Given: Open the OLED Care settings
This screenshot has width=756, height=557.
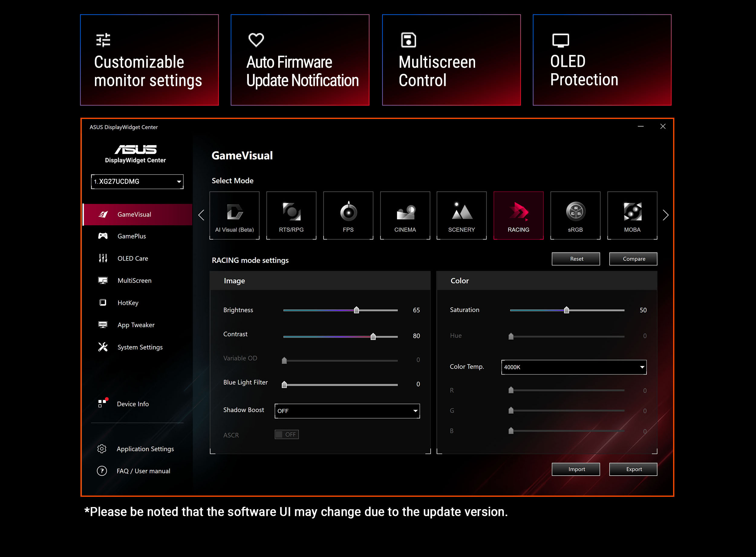Looking at the screenshot, I should pyautogui.click(x=133, y=258).
